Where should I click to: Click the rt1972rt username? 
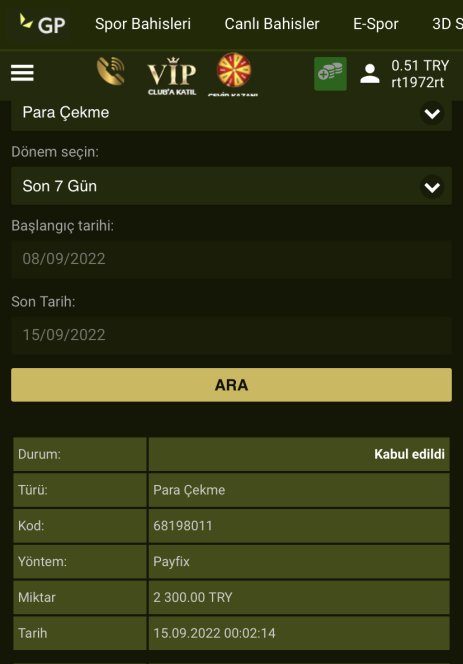pos(418,82)
